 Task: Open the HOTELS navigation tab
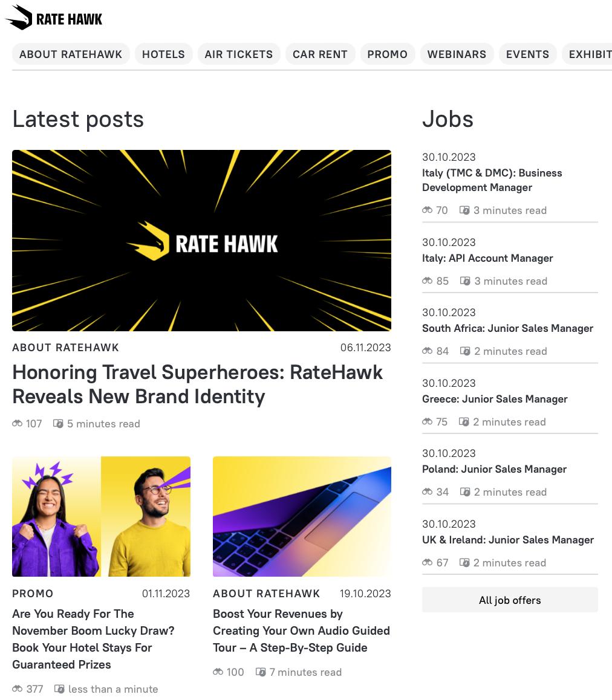[x=163, y=54]
